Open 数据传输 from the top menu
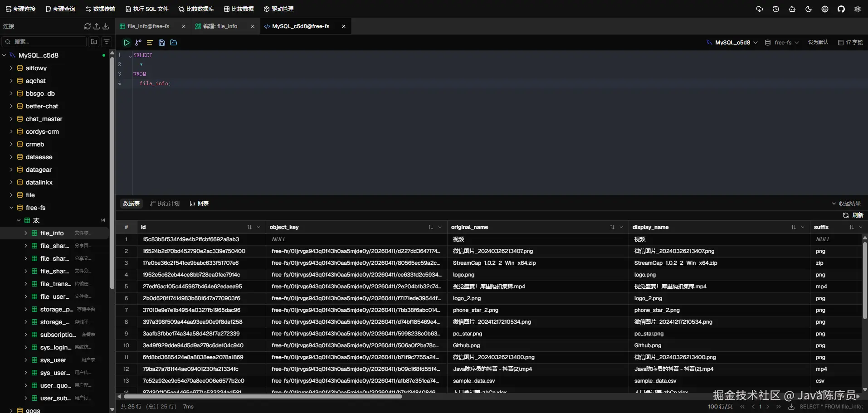Viewport: 868px width, 413px height. click(100, 9)
